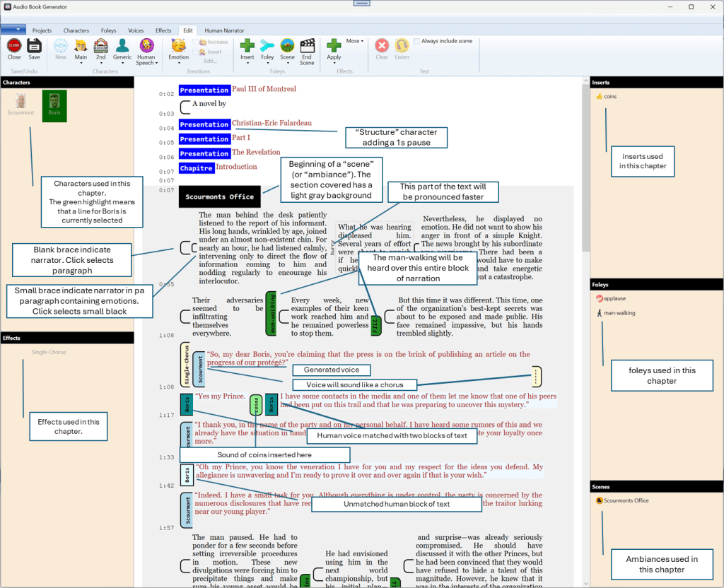Viewport: 724px width, 588px height.
Task: Select the applause foley in the Foleys panel
Action: pyautogui.click(x=614, y=298)
